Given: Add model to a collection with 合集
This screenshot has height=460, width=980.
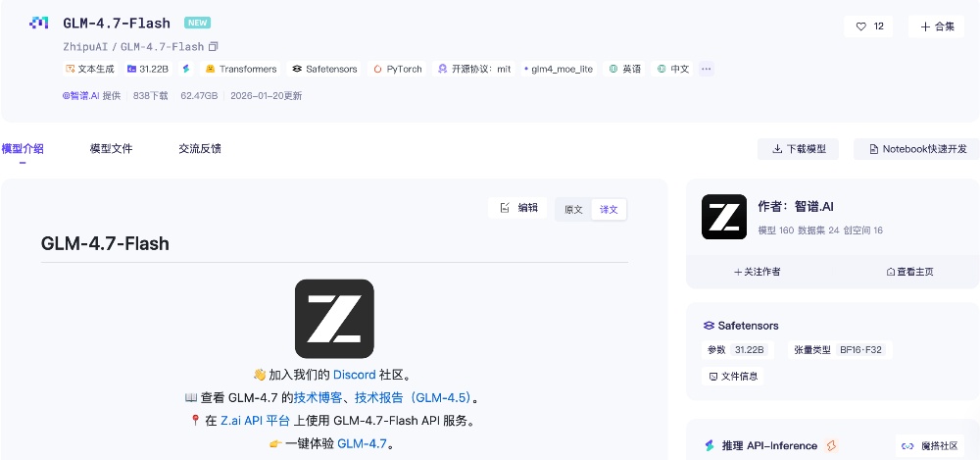Looking at the screenshot, I should [x=936, y=26].
